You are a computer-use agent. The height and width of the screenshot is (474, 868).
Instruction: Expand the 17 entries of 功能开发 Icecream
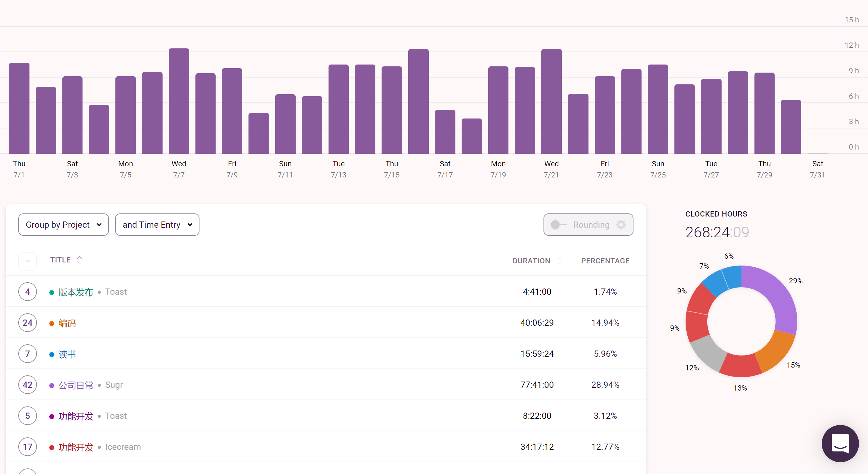click(28, 447)
